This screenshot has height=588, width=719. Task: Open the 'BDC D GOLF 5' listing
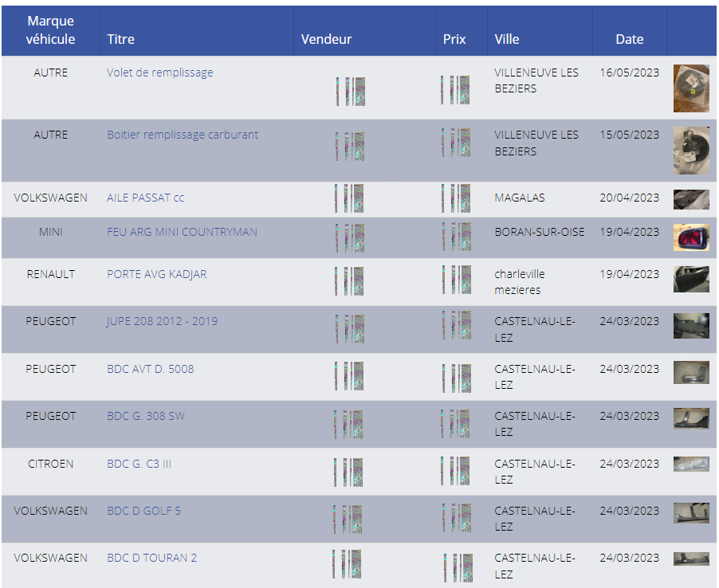point(144,511)
